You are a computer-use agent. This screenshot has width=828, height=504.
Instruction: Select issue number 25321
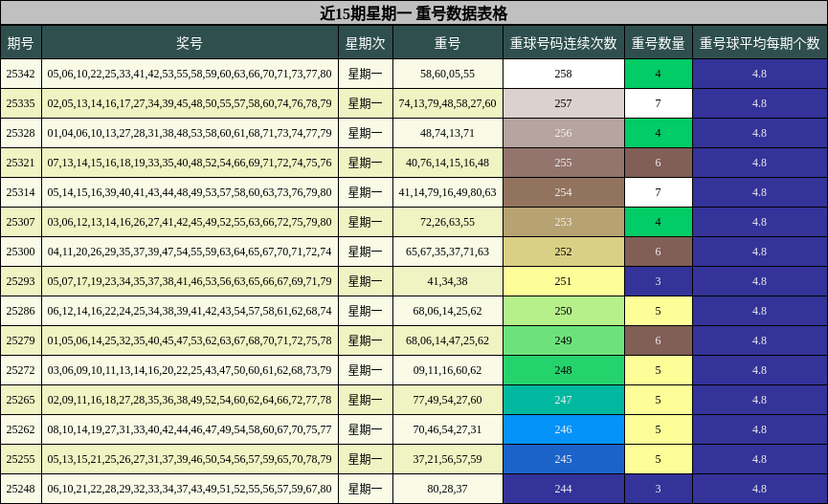(21, 163)
